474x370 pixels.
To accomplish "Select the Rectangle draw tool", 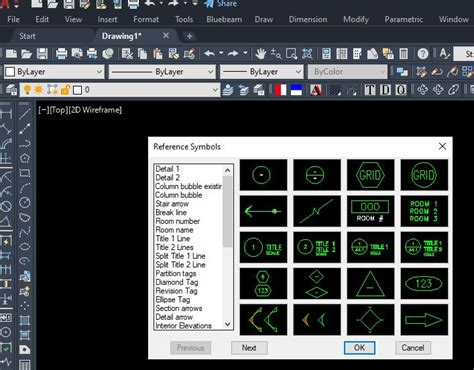I will (25, 173).
